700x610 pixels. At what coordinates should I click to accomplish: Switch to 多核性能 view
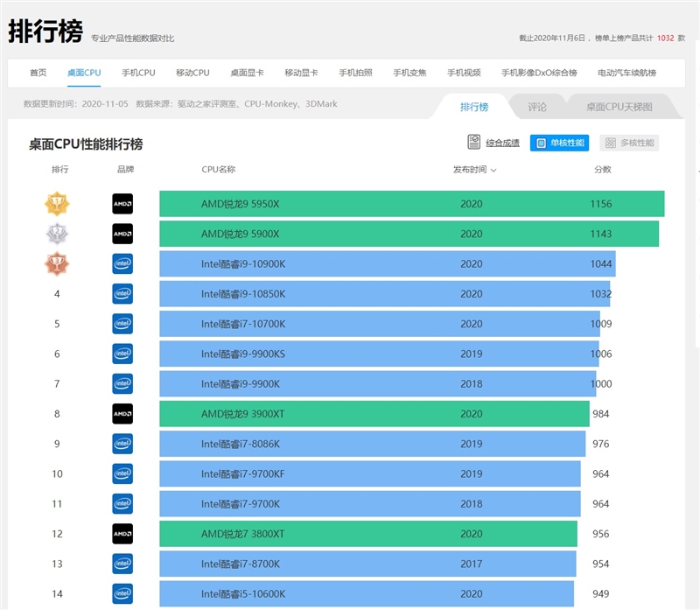(x=629, y=143)
